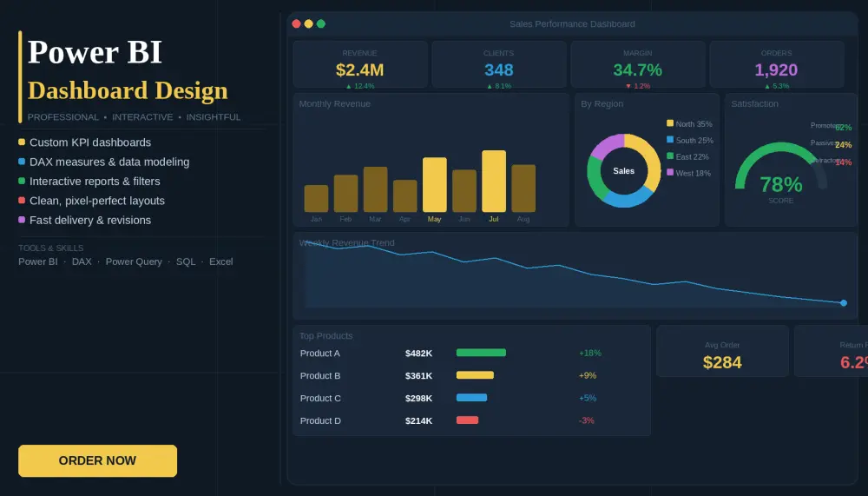Click the $361K value for Product B

418,376
